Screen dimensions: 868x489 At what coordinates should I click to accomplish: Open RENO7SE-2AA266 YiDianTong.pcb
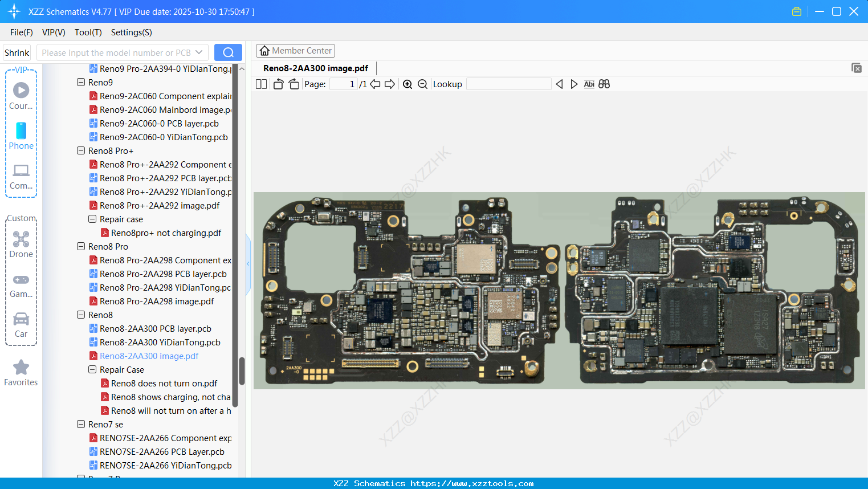point(161,465)
